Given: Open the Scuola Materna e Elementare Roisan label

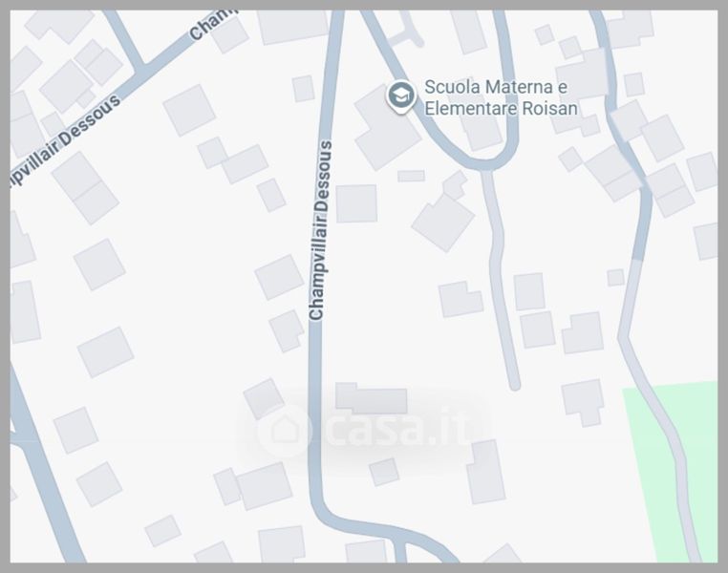Looking at the screenshot, I should pos(501,97).
